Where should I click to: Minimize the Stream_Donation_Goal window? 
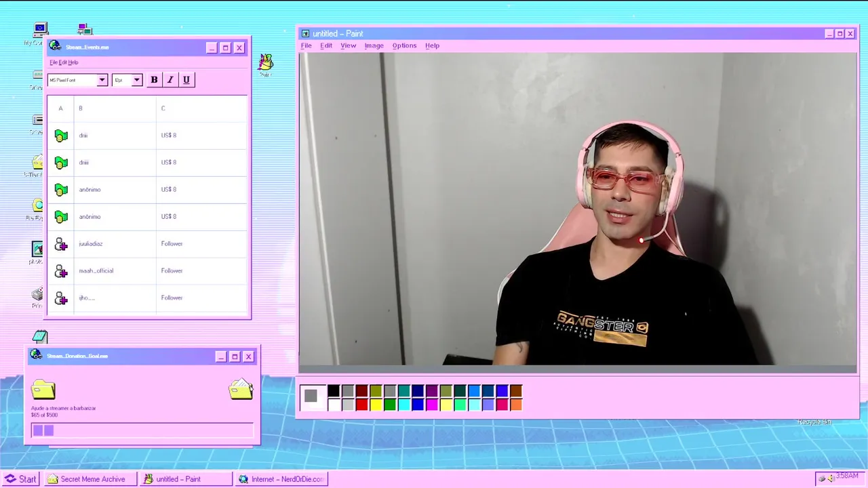point(220,357)
